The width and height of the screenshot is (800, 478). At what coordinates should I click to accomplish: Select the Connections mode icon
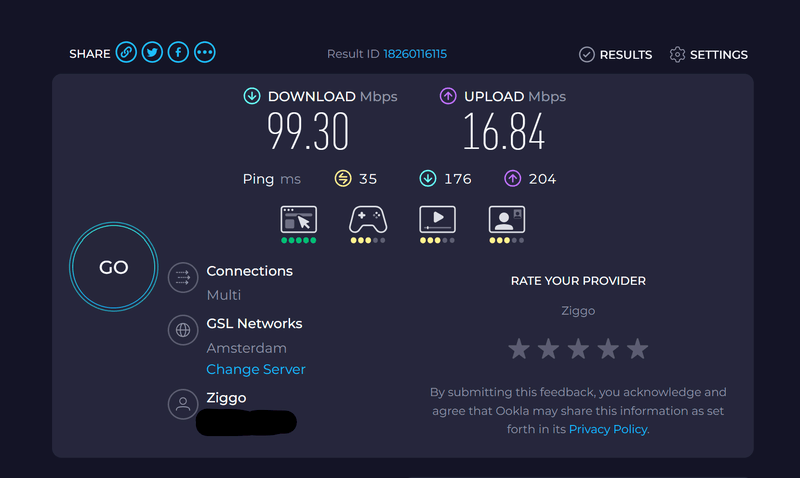(x=183, y=278)
